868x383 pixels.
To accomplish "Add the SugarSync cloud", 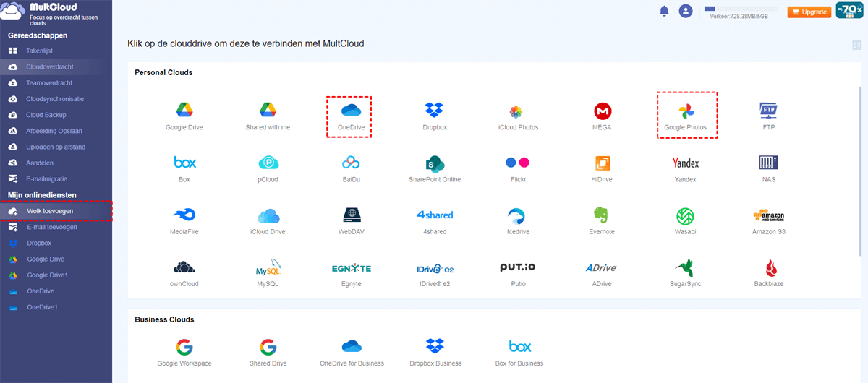I will pyautogui.click(x=686, y=267).
